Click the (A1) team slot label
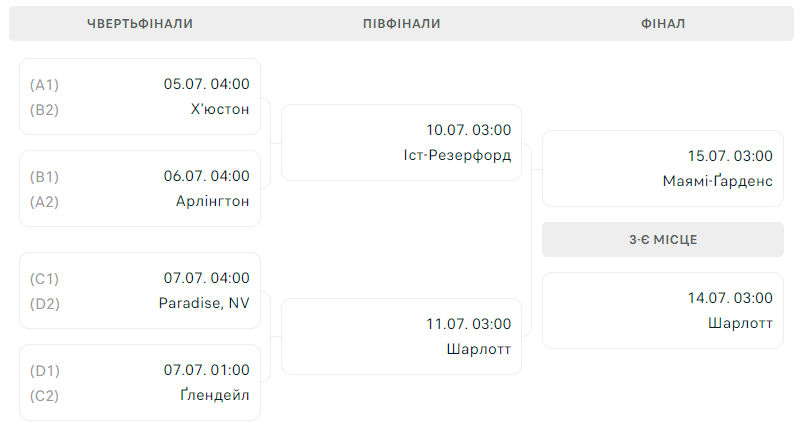Screen dimensions: 800x433 point(44,85)
